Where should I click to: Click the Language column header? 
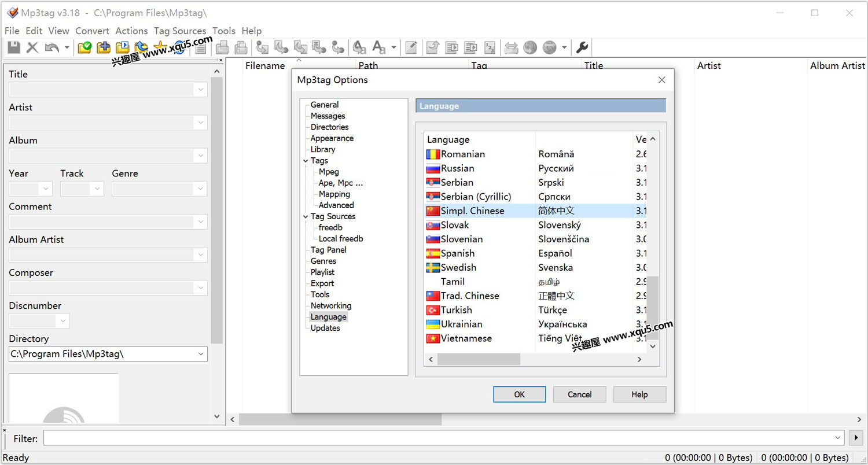[x=480, y=139]
